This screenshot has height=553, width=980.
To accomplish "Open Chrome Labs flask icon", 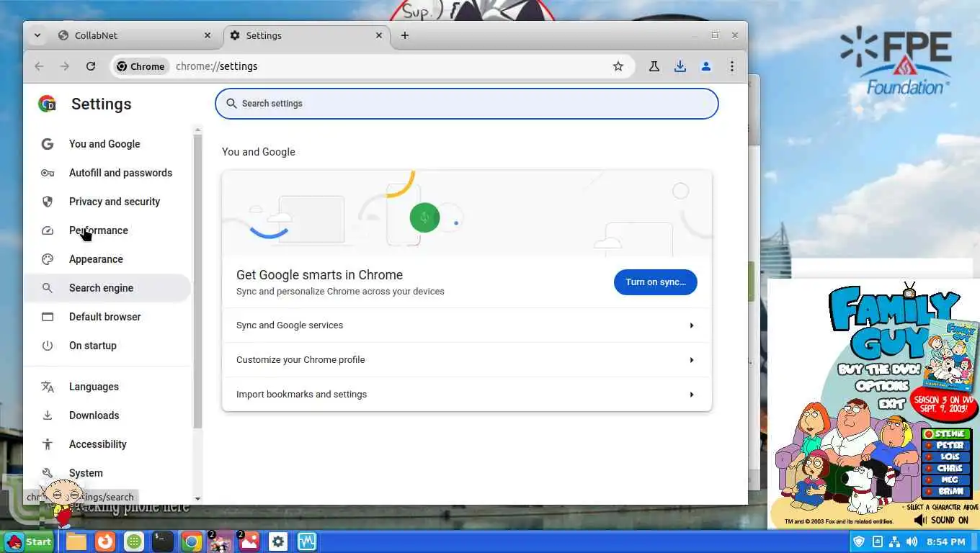I will pos(654,66).
